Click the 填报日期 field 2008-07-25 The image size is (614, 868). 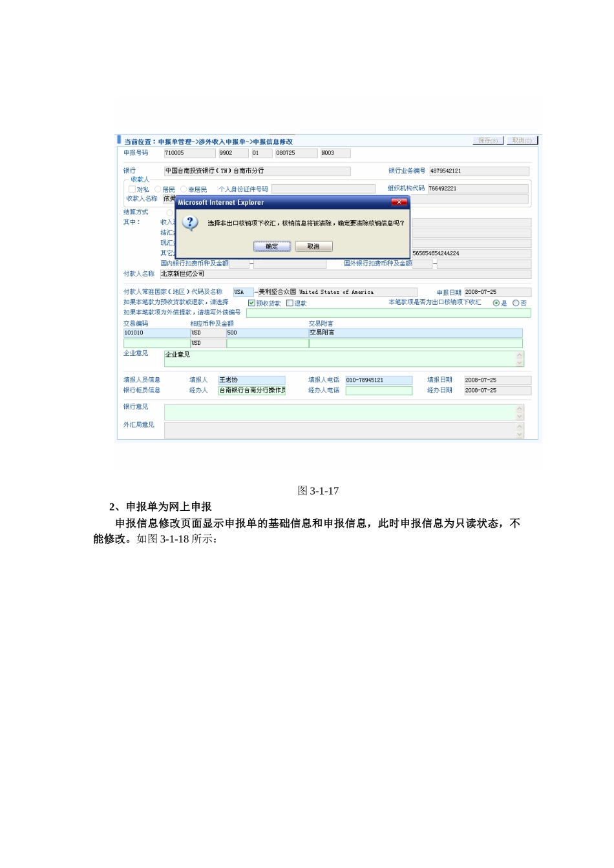[497, 380]
